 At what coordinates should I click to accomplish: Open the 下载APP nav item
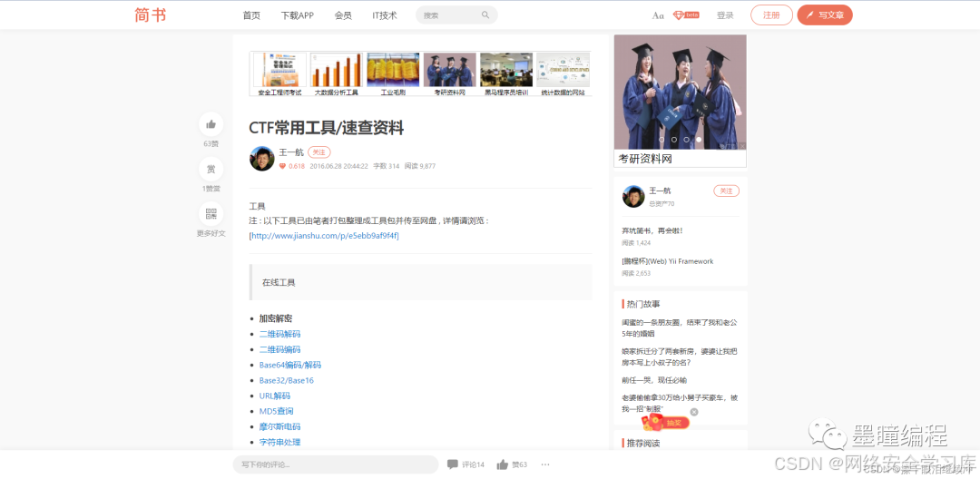[298, 15]
